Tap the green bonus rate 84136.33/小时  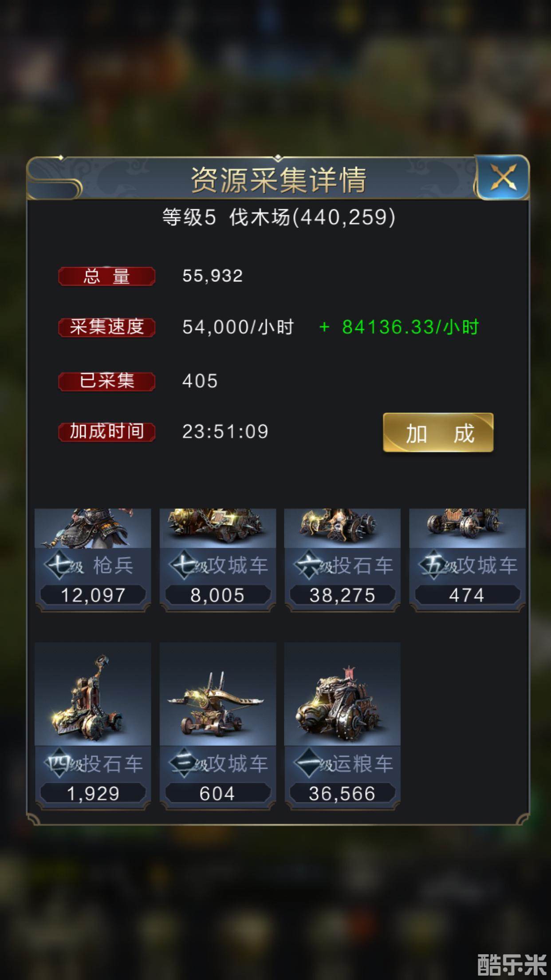[399, 328]
